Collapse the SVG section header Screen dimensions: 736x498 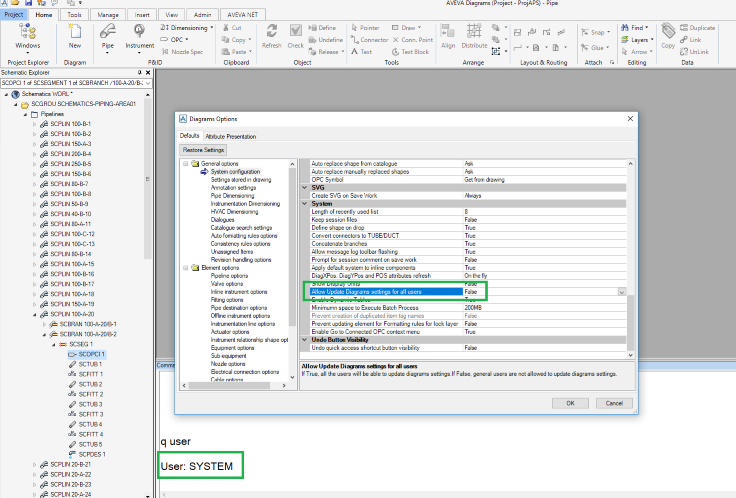click(x=305, y=187)
